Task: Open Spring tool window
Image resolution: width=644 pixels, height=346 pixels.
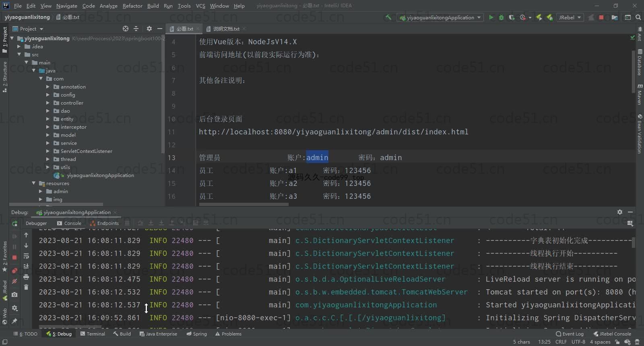Action: coord(196,334)
